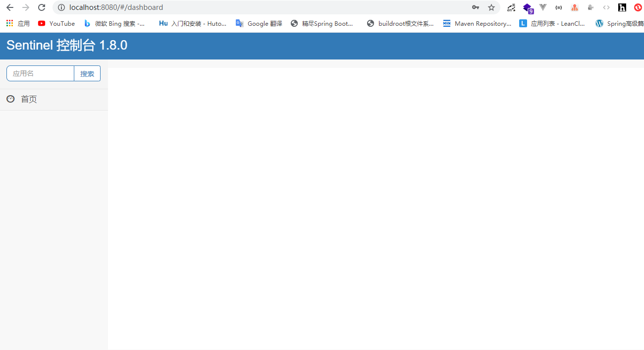
Task: Focus the 应用名 search input field
Action: pyautogui.click(x=41, y=73)
